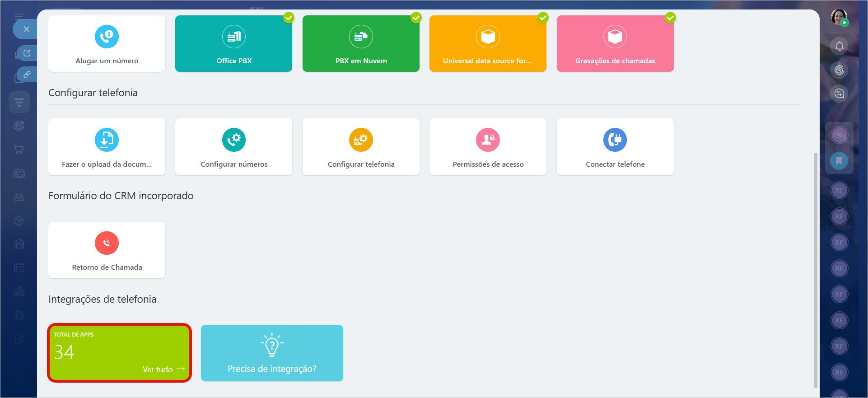The width and height of the screenshot is (868, 398).
Task: Open the Alugar um número tile
Action: 107,44
